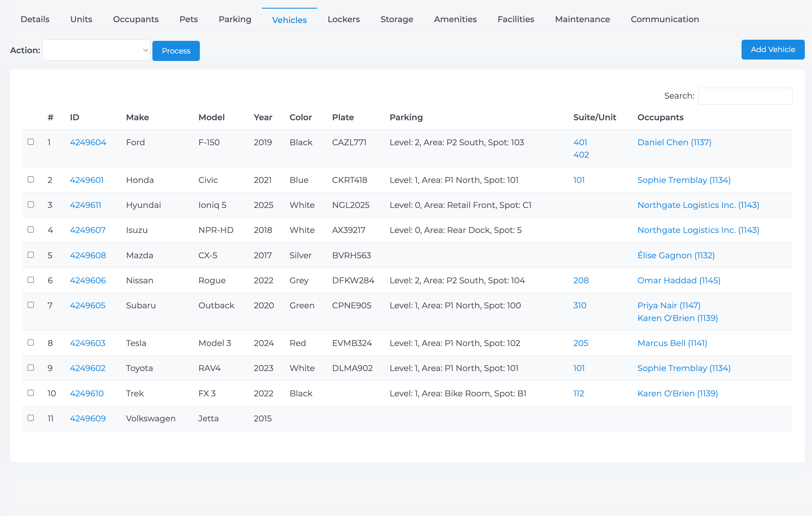
Task: Tick the checkbox for Hyundai Ioniq 5
Action: tap(31, 205)
